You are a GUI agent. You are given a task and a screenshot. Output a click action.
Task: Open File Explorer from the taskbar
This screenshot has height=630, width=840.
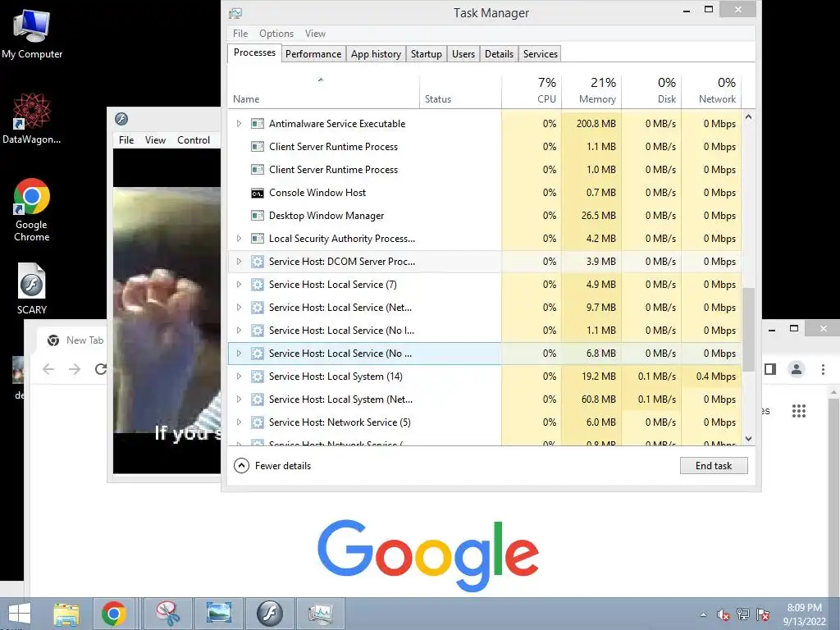pos(66,614)
